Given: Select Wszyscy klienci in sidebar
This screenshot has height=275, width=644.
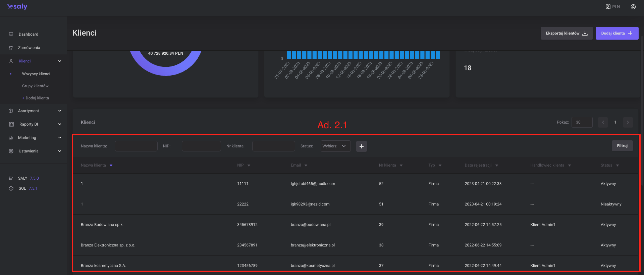Looking at the screenshot, I should coord(36,74).
